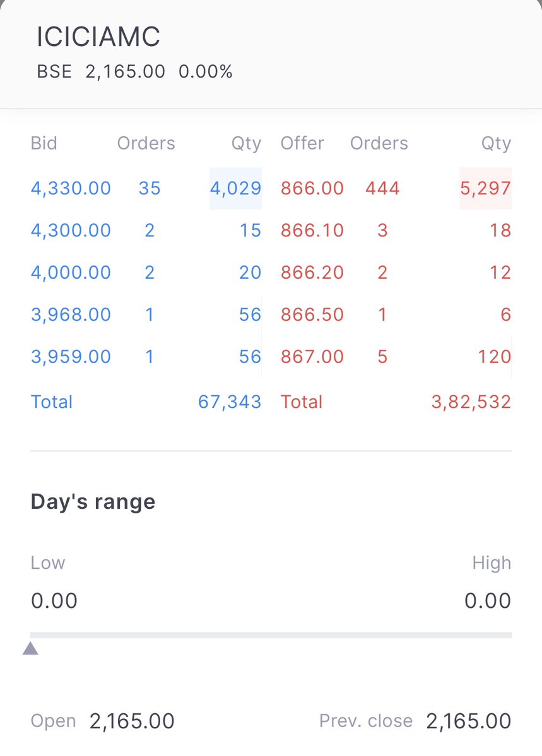Screen dimensions: 542x756
Task: Select bid price 4,300.00
Action: point(71,231)
